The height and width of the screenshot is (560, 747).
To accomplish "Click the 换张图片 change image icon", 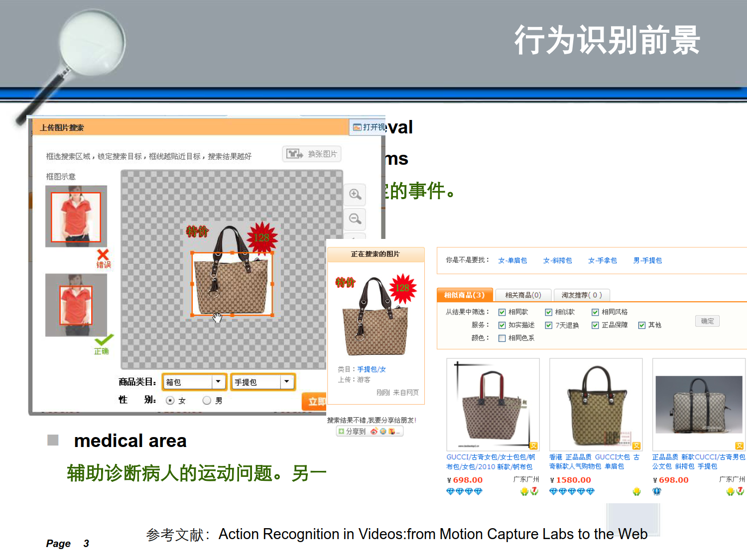I will pos(295,154).
